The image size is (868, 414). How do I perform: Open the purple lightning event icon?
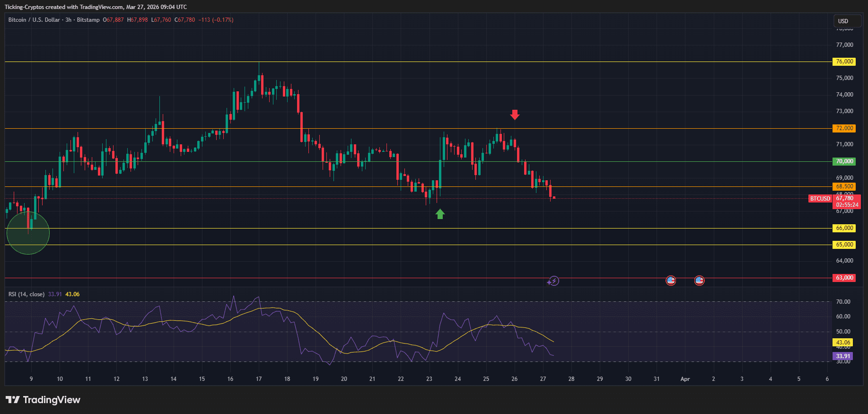pos(553,281)
